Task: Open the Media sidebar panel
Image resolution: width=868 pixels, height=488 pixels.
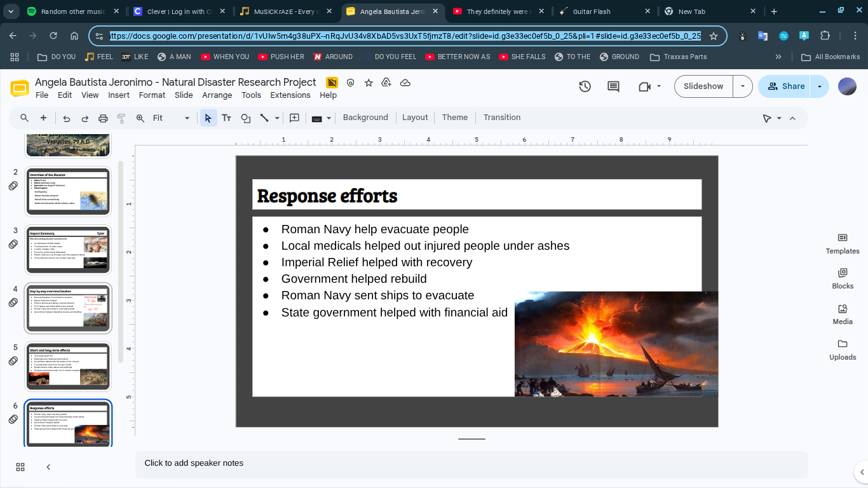Action: click(843, 314)
